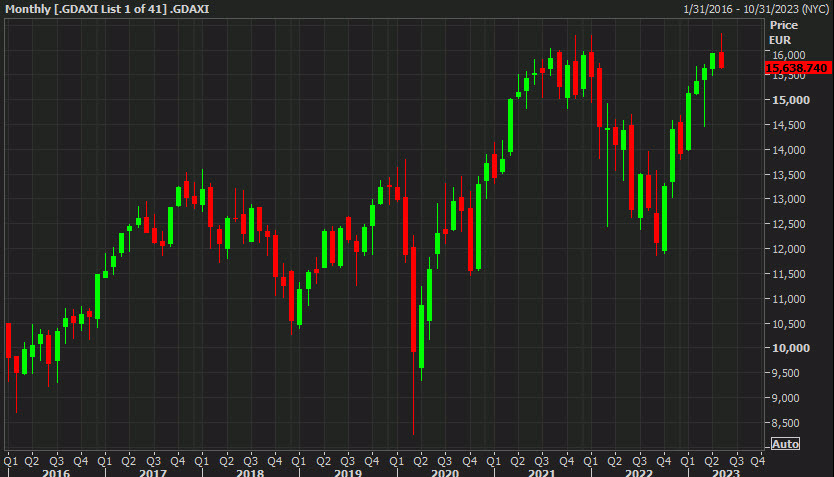Click the 2023 year label on time axis

725,473
